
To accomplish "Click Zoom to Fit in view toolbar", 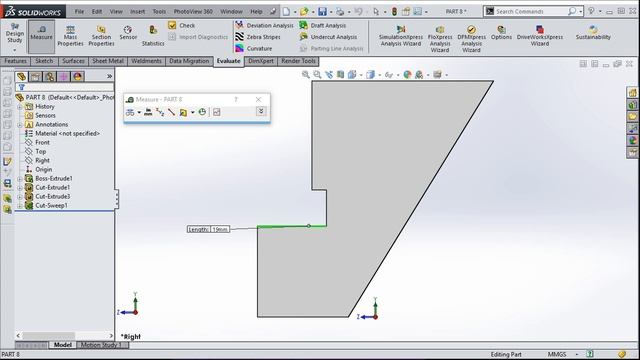I will pyautogui.click(x=305, y=75).
